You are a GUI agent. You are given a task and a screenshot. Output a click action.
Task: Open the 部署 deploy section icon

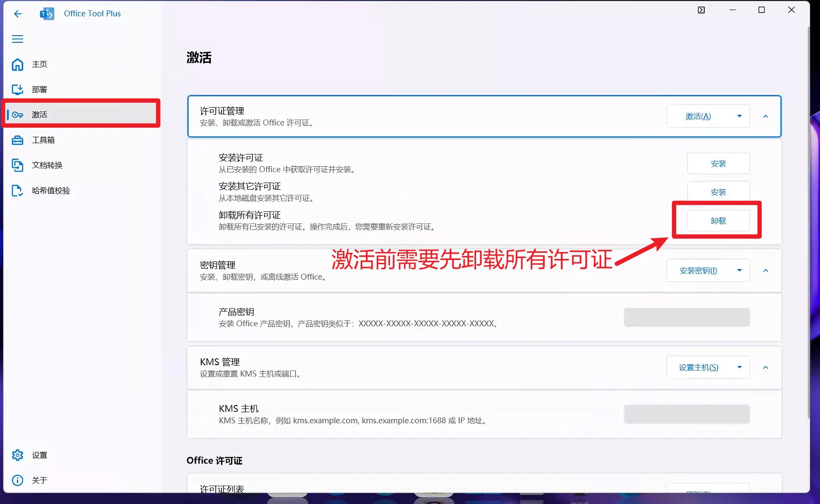[17, 89]
